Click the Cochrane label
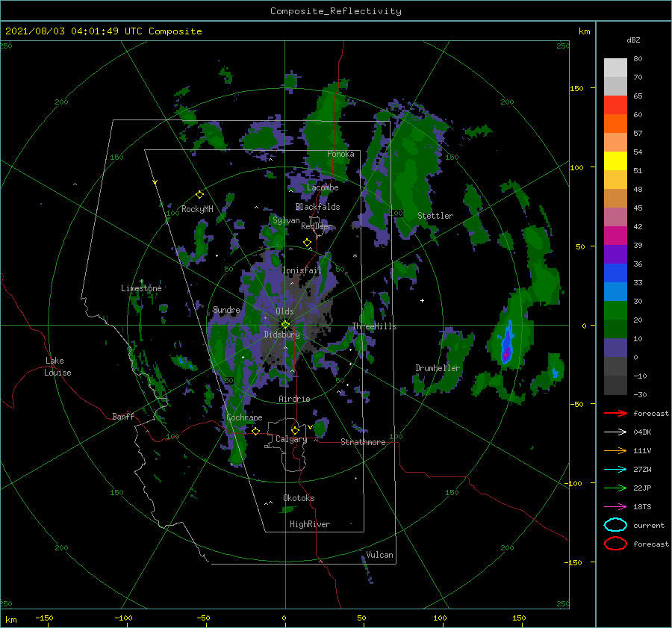The width and height of the screenshot is (672, 628). (244, 417)
